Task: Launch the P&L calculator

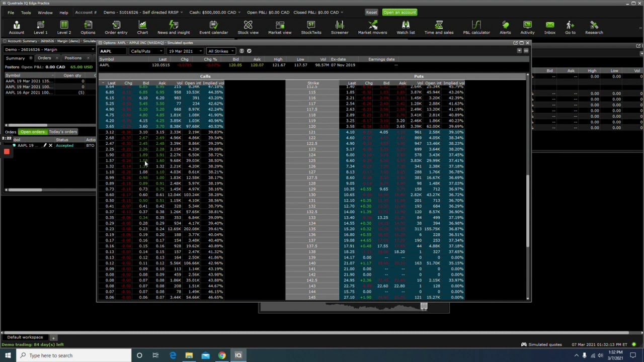Action: (x=476, y=27)
